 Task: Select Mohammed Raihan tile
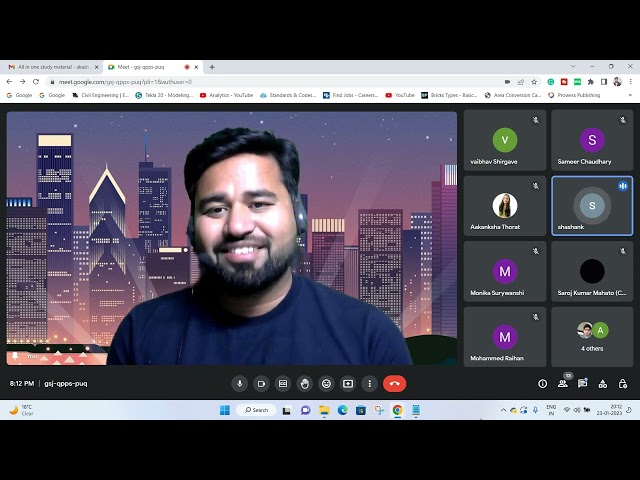pos(505,337)
